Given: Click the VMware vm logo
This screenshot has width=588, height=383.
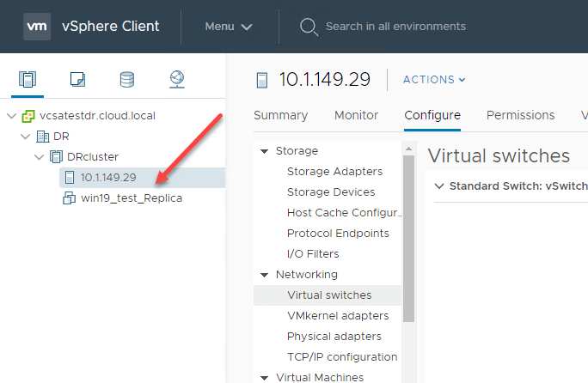Looking at the screenshot, I should [x=37, y=27].
